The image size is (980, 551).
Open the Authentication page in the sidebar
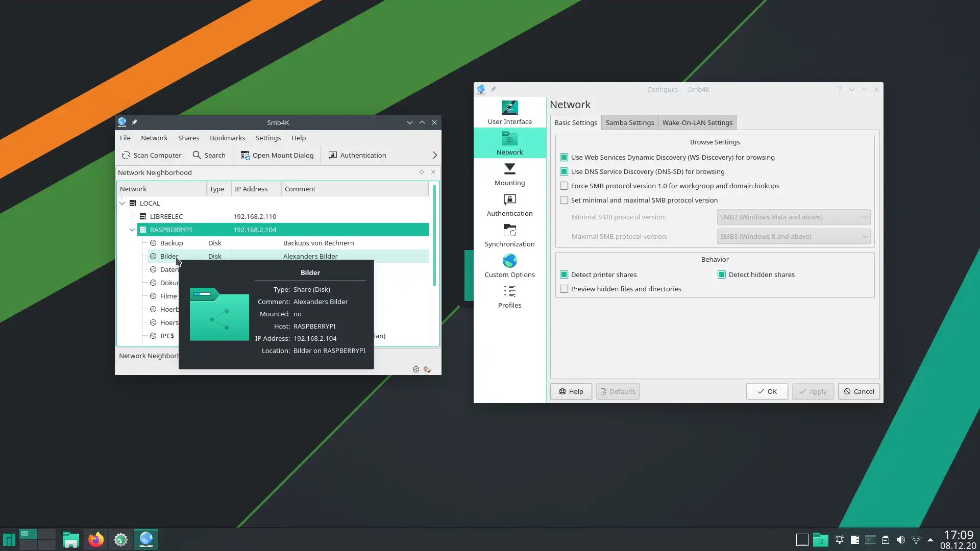tap(509, 205)
